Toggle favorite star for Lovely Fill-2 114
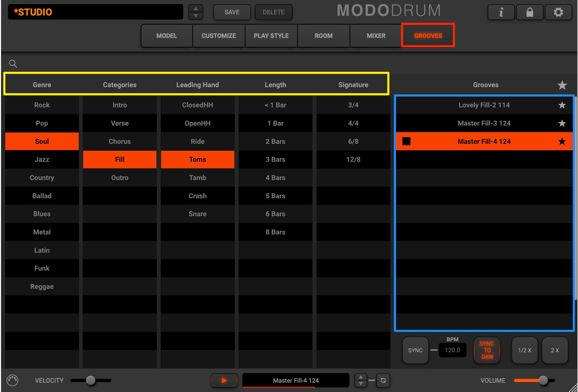 [x=562, y=105]
